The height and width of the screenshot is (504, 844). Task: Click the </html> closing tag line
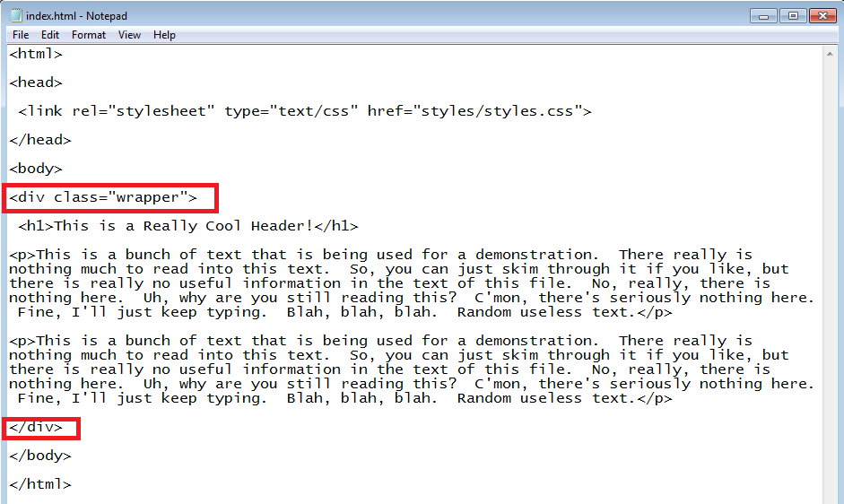click(39, 484)
